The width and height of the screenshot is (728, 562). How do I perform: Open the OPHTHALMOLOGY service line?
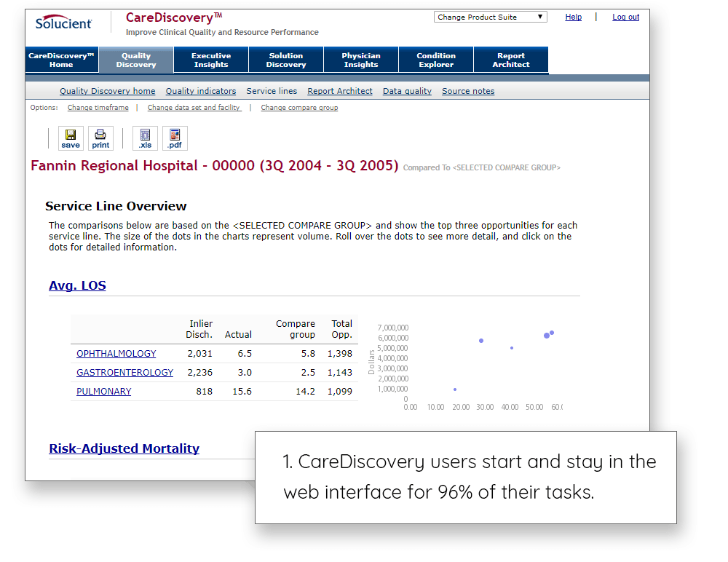116,354
